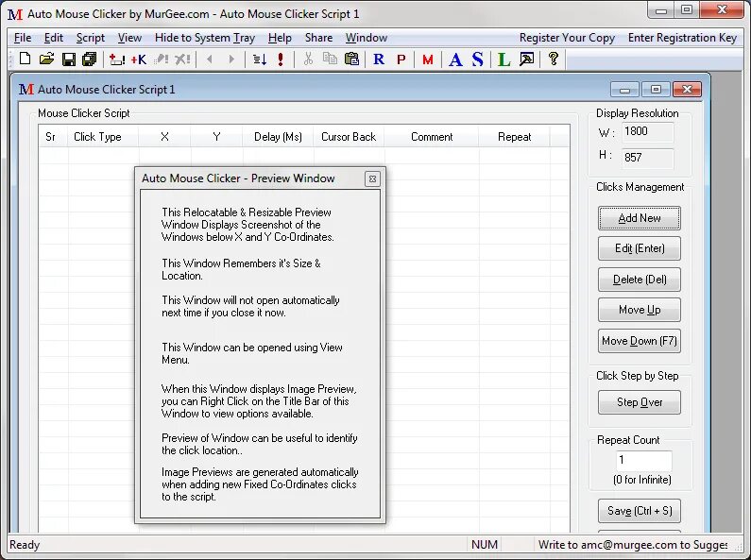This screenshot has height=560, width=751.
Task: Click the greyed edit click toolbar icon
Action: pyautogui.click(x=161, y=59)
